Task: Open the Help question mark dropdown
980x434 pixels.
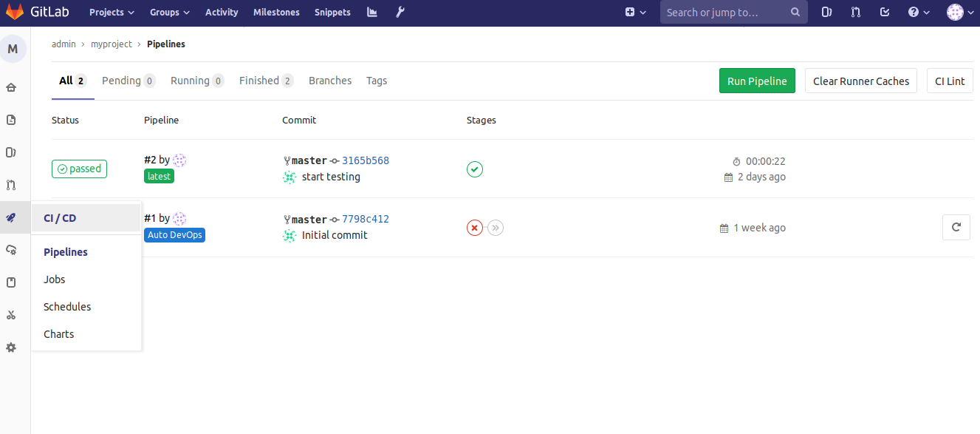Action: pyautogui.click(x=919, y=12)
